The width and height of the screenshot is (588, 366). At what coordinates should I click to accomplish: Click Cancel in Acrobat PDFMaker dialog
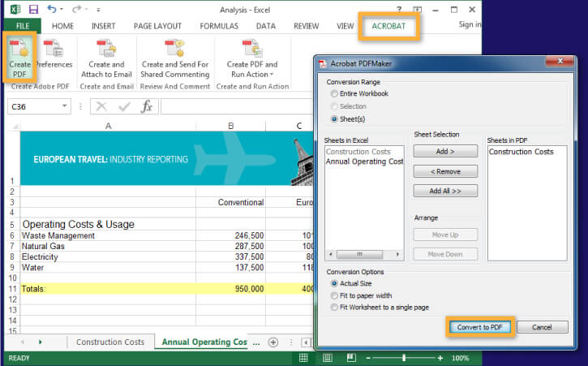pyautogui.click(x=542, y=327)
